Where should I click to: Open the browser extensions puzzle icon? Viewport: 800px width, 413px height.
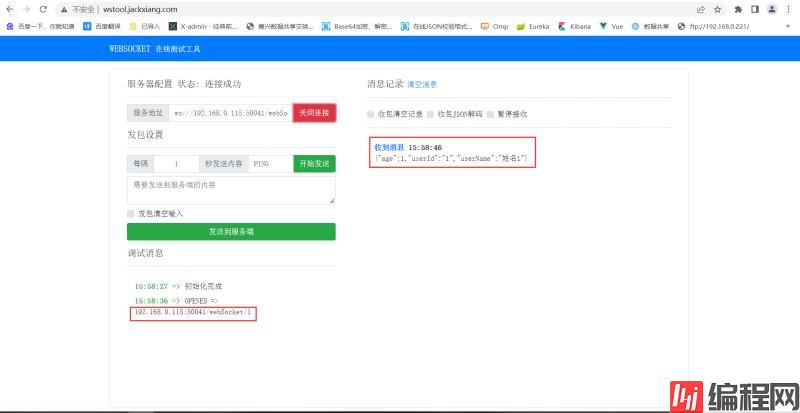tap(737, 9)
